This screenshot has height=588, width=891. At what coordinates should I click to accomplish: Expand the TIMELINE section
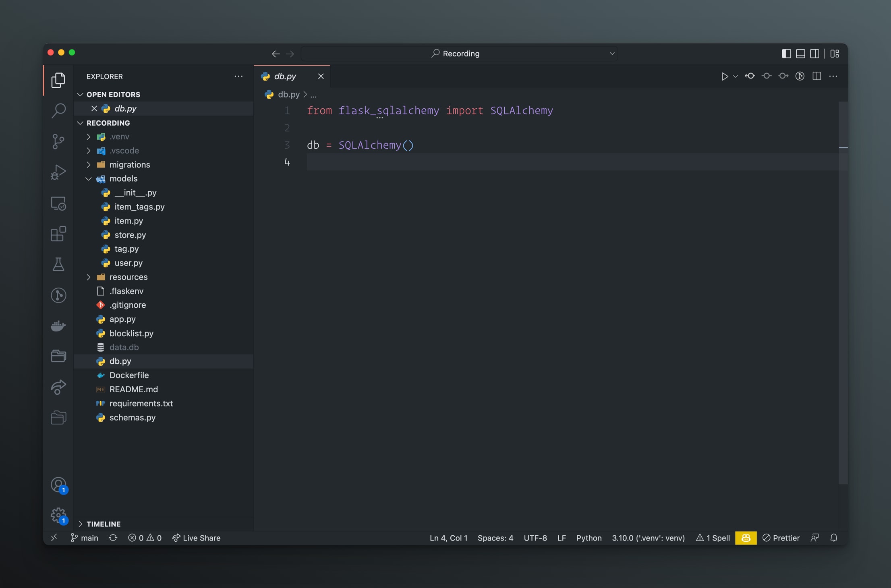[103, 524]
